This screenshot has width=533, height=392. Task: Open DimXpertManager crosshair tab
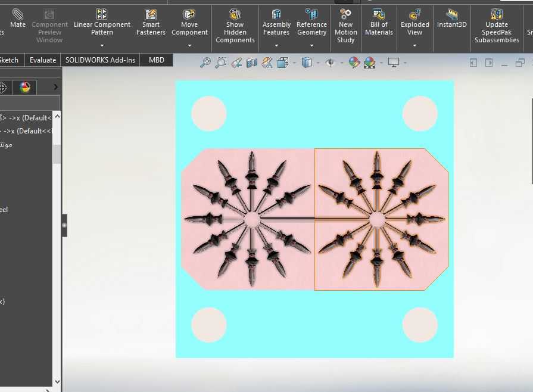(x=3, y=88)
